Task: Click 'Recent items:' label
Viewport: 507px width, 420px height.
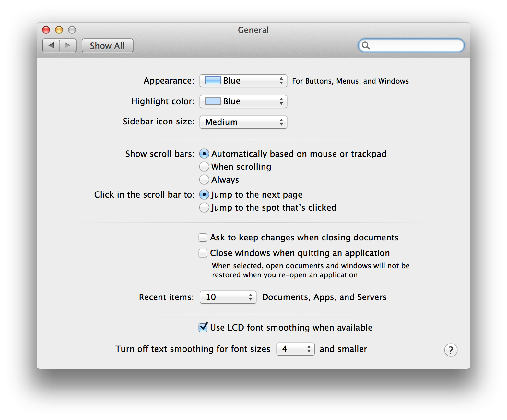Action: click(166, 297)
